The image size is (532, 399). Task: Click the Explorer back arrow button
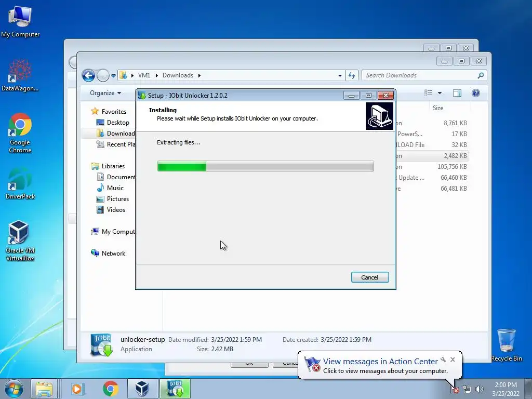point(88,75)
